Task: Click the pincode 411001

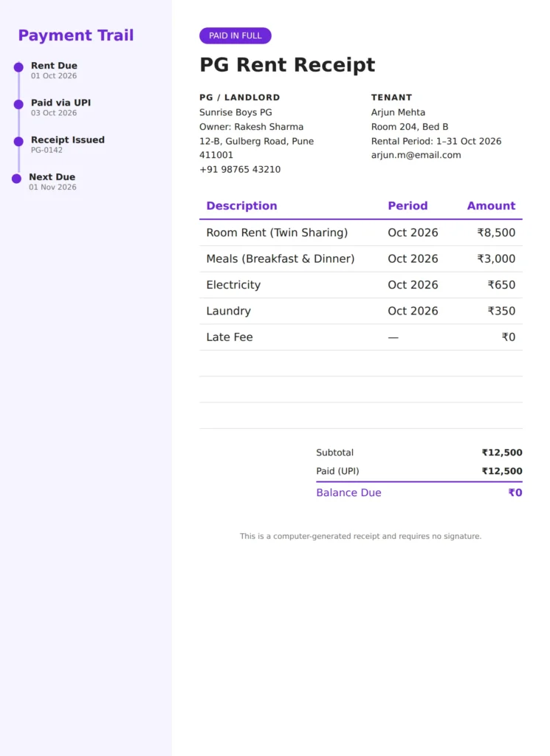Action: point(216,155)
